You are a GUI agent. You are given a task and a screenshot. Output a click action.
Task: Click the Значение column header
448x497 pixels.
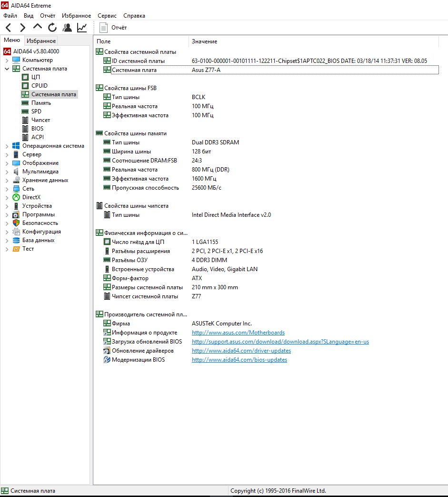pyautogui.click(x=204, y=41)
